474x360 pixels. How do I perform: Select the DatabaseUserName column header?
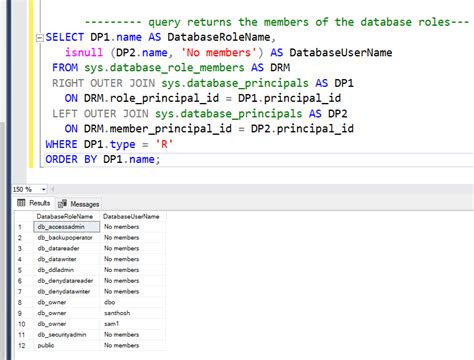click(x=132, y=216)
